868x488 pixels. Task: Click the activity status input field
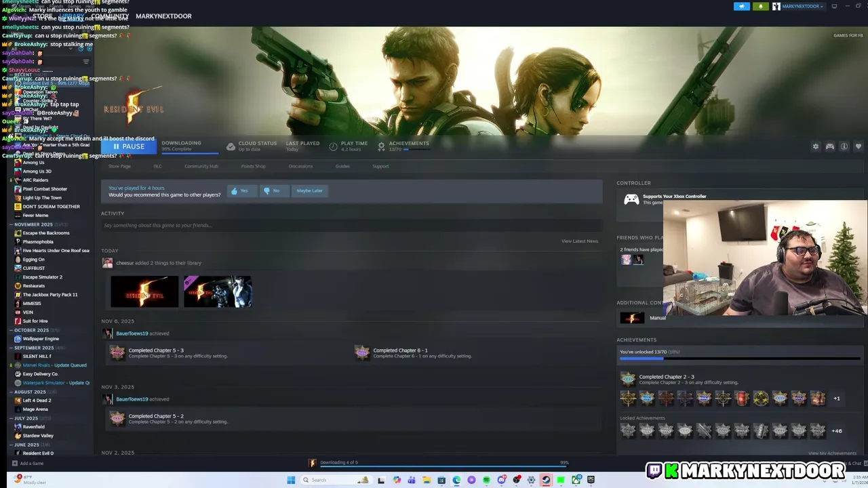tap(351, 225)
